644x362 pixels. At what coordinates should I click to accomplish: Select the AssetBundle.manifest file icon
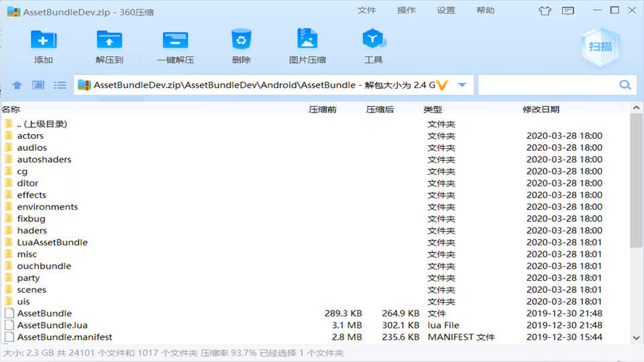pyautogui.click(x=9, y=337)
